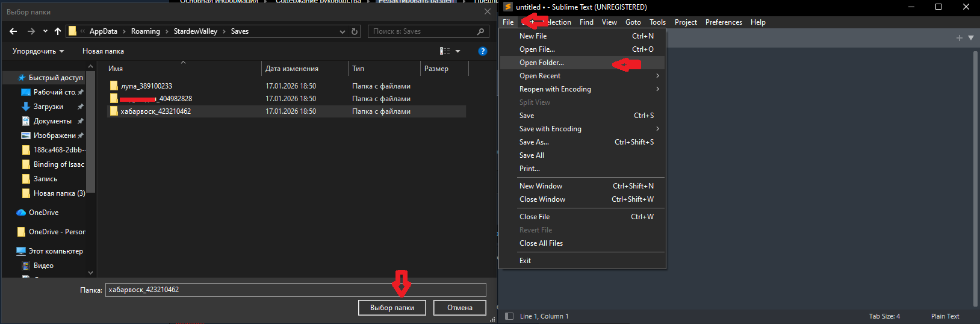The image size is (980, 324).
Task: Change the view layout icon in folder dialog
Action: click(x=445, y=51)
